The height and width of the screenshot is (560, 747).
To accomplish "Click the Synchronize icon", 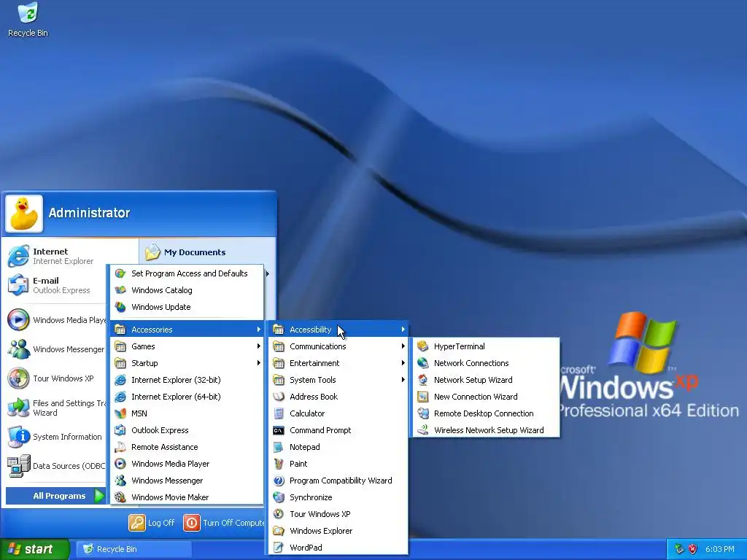I will click(x=279, y=497).
